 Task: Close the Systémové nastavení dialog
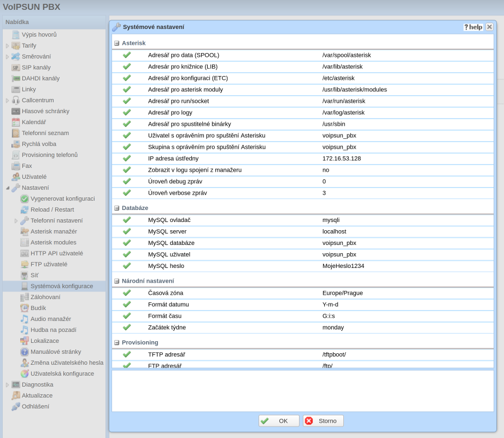(x=489, y=27)
